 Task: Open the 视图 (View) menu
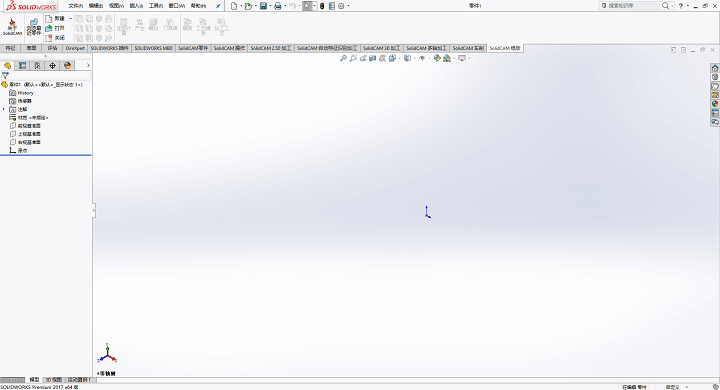tap(117, 6)
